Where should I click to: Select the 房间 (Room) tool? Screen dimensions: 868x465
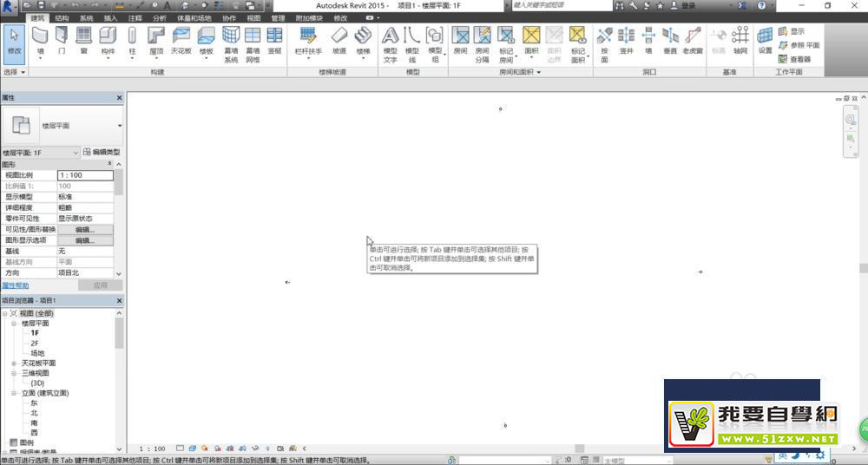(x=461, y=40)
